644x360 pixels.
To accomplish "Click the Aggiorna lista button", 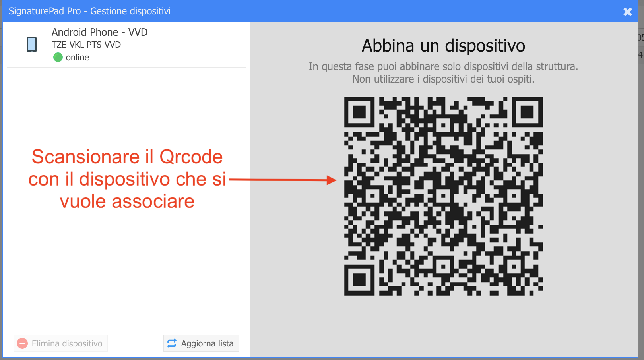I will [201, 343].
